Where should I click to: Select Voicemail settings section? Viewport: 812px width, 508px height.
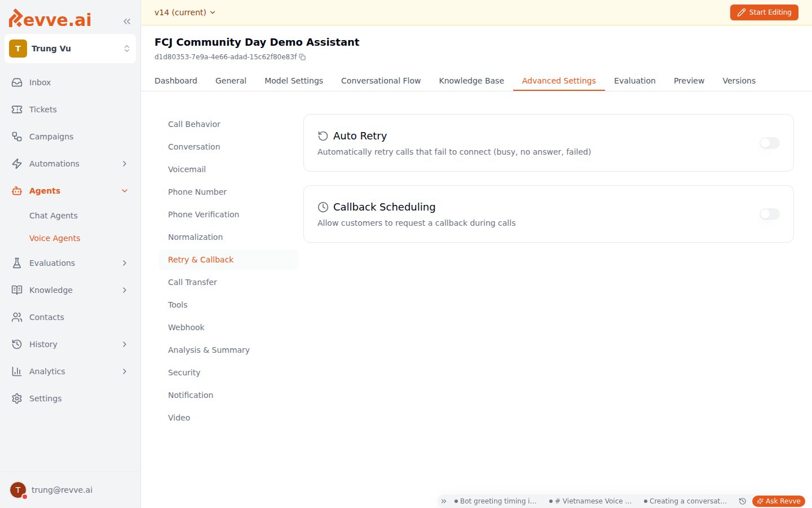[x=229, y=169]
